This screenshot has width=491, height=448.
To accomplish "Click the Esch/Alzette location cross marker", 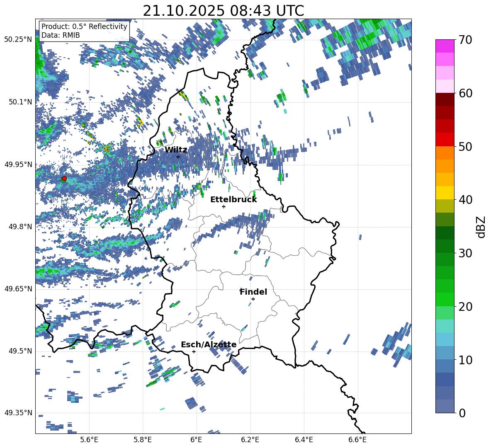I will pyautogui.click(x=194, y=351).
